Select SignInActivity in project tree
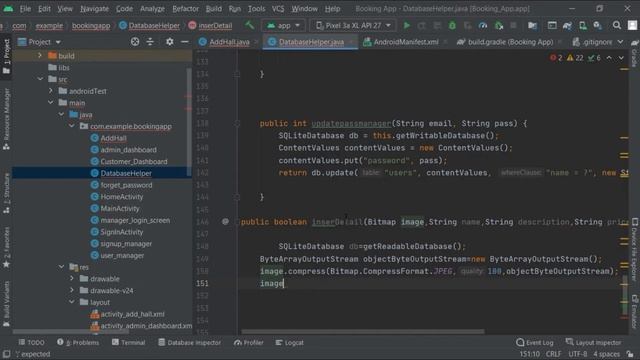This screenshot has width=640, height=360. [x=122, y=232]
